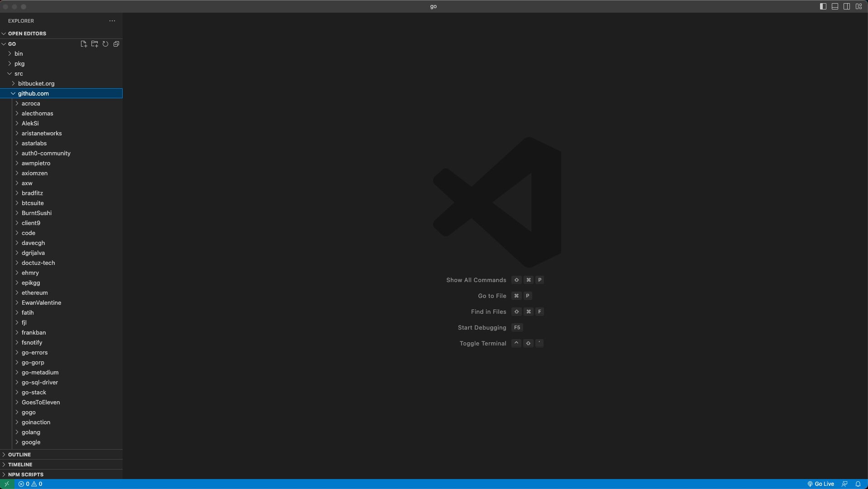This screenshot has width=868, height=489.
Task: Select the goinaction folder
Action: tap(61, 422)
